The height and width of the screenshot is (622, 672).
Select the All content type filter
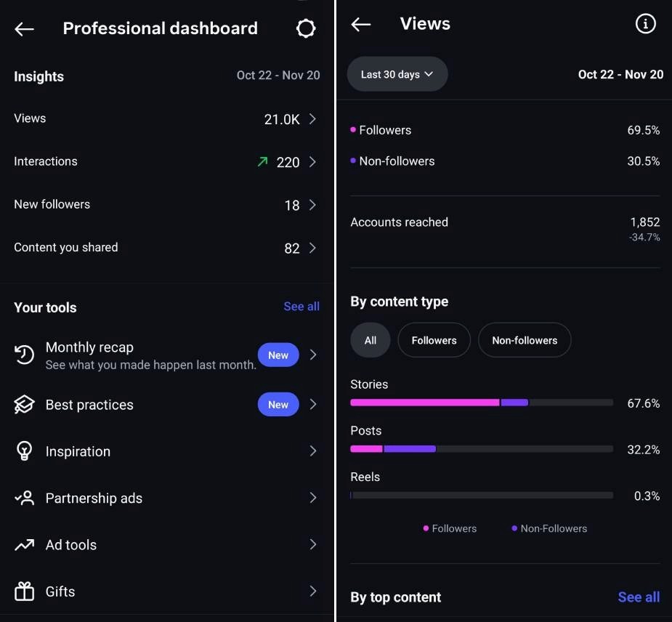(x=371, y=340)
